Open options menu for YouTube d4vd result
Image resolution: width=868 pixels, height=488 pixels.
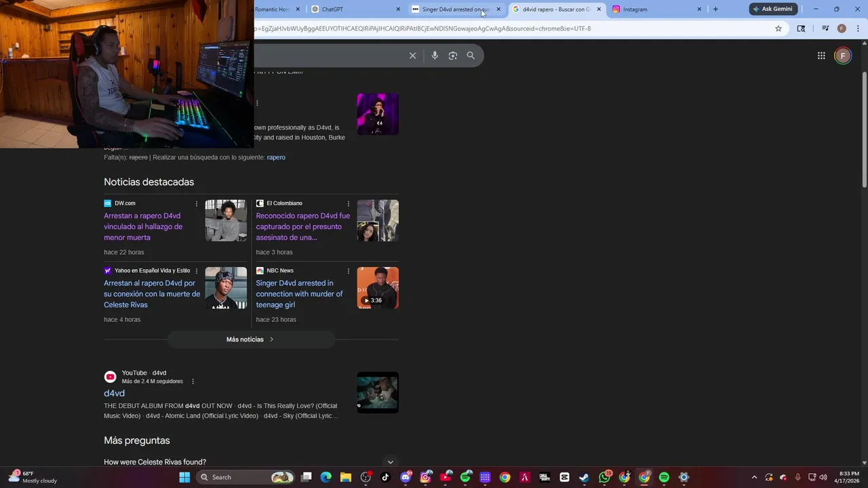coord(193,382)
